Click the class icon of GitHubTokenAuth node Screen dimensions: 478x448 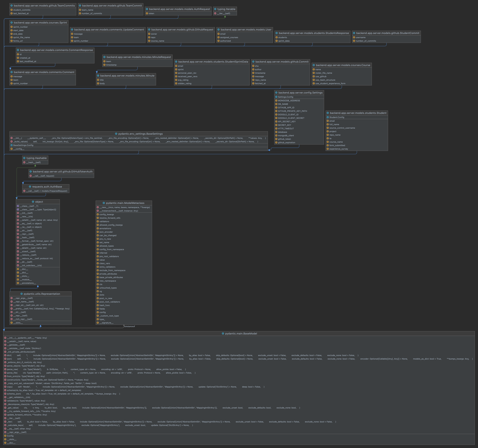31,172
